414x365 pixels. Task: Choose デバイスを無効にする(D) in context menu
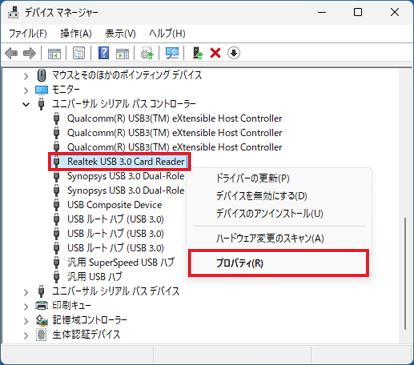262,196
